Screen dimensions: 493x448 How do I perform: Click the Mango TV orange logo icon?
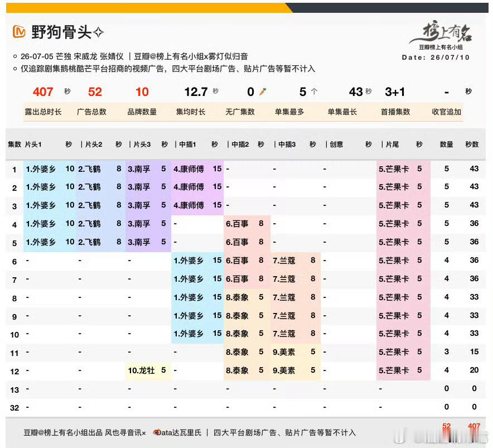[x=19, y=32]
